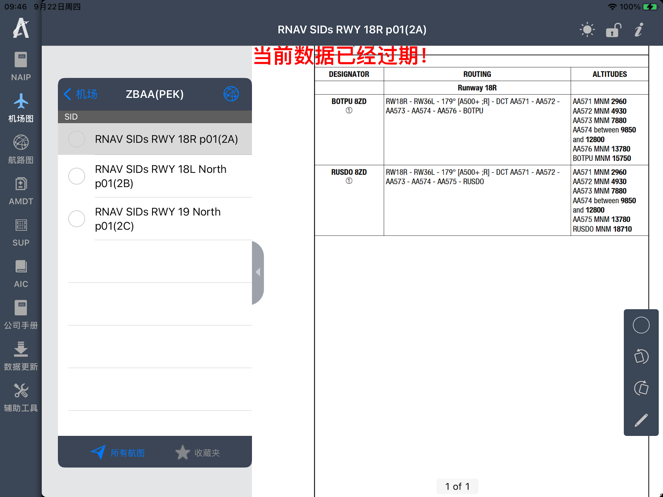Collapse the chart list panel using the side handle
Screen dimensions: 663x497
[x=258, y=272]
